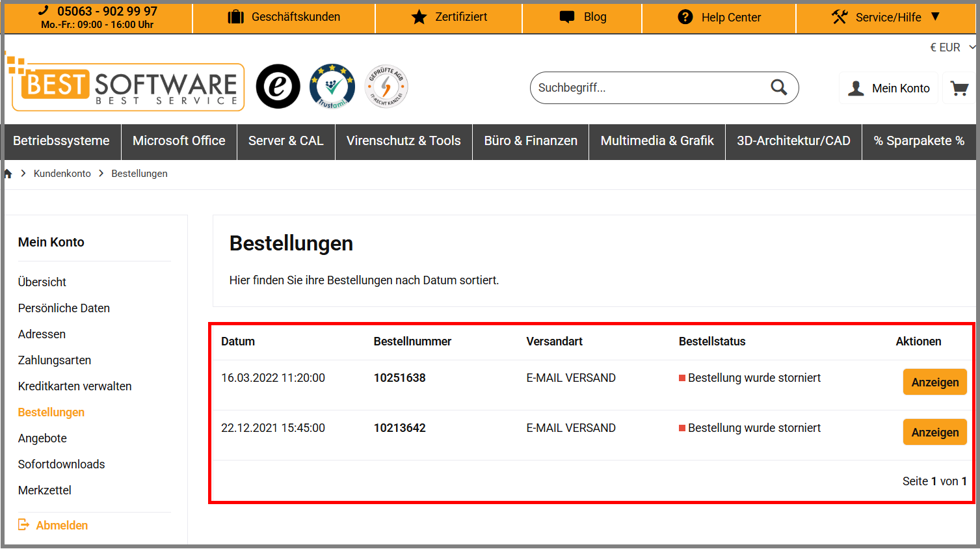Click the Trusted Shops e badge
Image resolution: width=980 pixels, height=549 pixels.
point(278,87)
